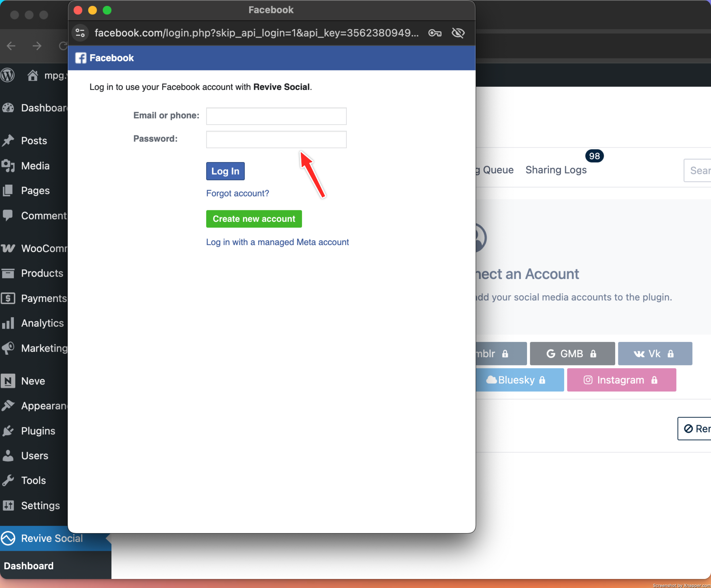Switch to the Sharing Logs tab
711x588 pixels.
[x=556, y=170]
